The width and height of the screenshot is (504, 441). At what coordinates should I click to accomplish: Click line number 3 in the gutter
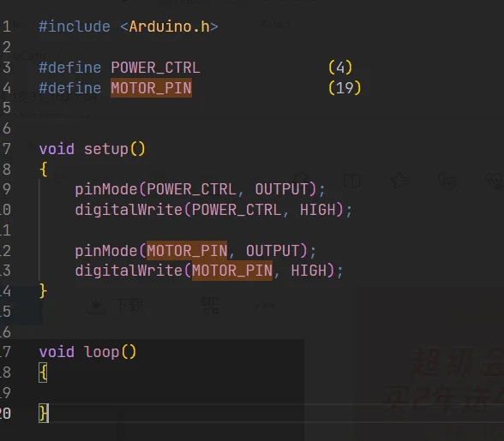[x=7, y=68]
